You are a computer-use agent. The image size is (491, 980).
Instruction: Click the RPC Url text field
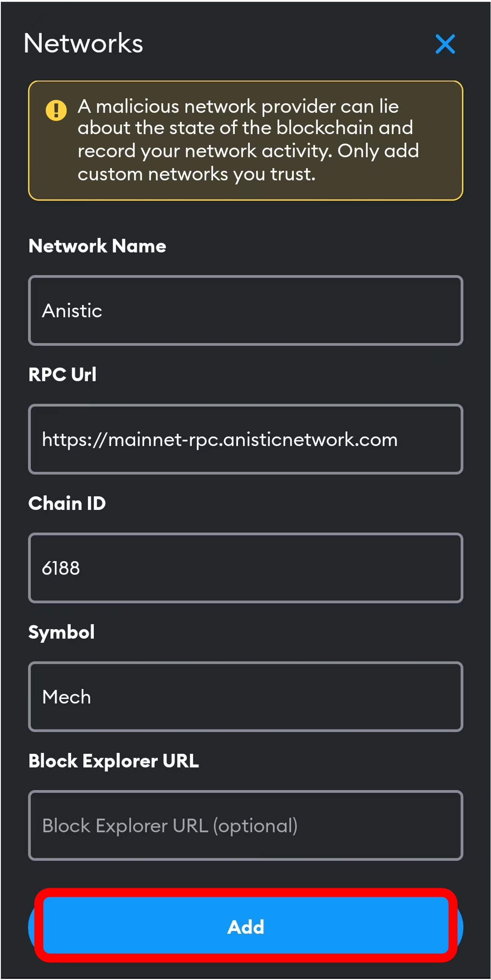point(245,439)
